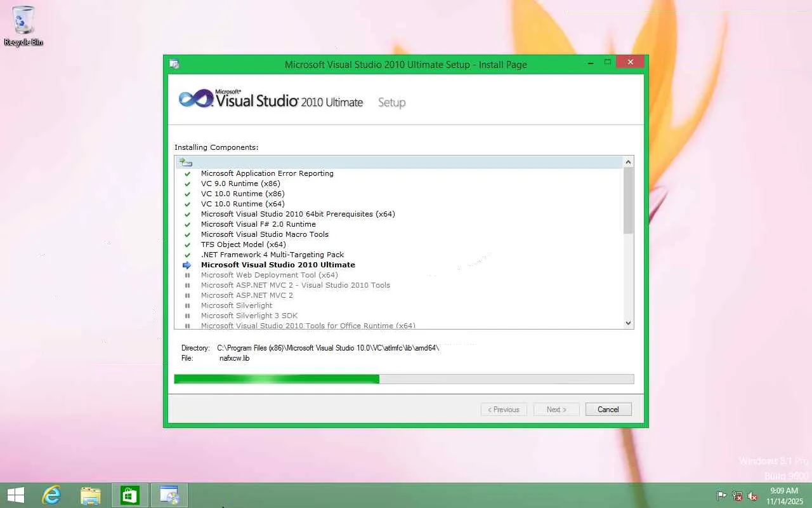Screen dimensions: 812x508
Task: Click the Next > button
Action: tap(556, 410)
